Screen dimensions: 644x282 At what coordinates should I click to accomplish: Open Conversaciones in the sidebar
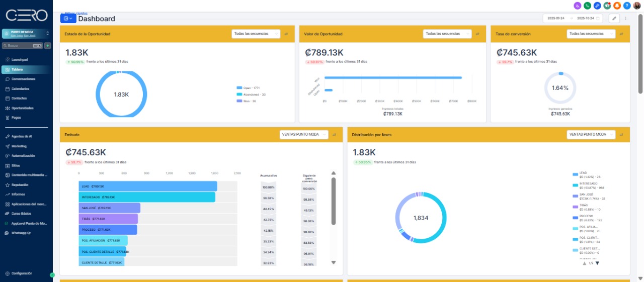[x=23, y=79]
